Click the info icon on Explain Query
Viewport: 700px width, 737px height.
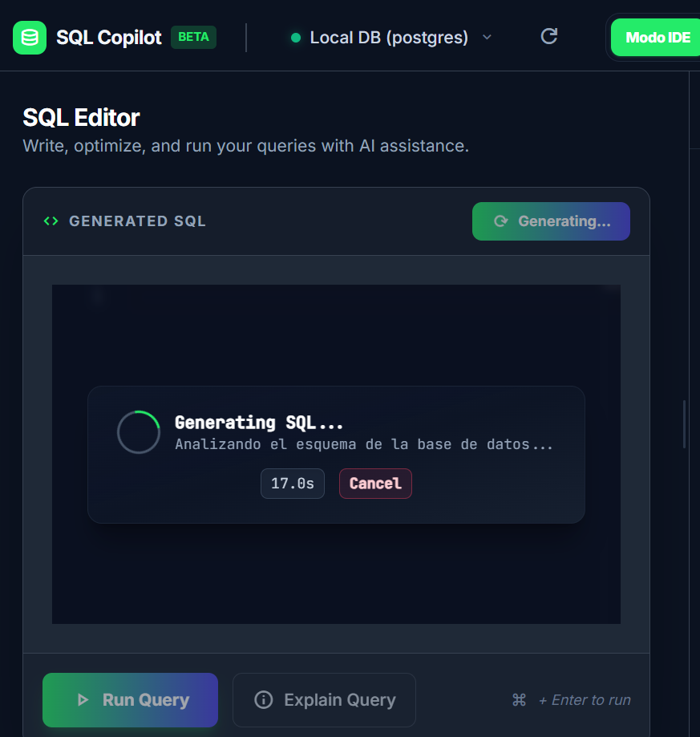point(263,700)
